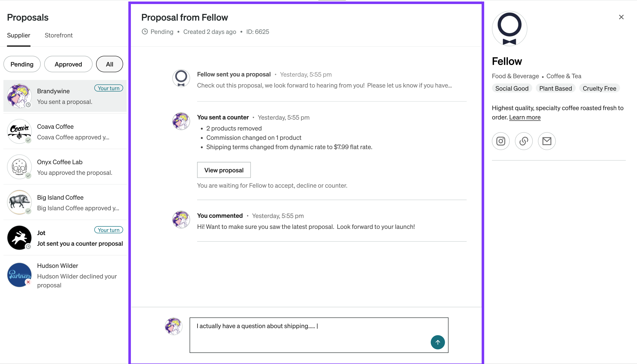
Task: Open the View proposal button
Action: 224,170
